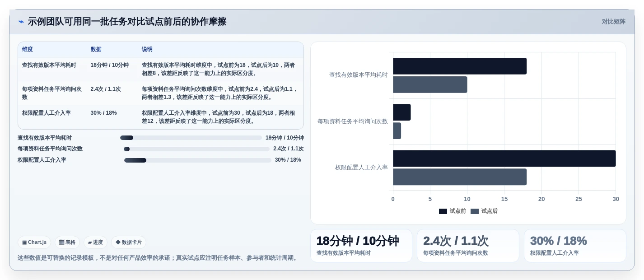The width and height of the screenshot is (644, 280).
Task: Click table cell 每项资料任务平均询问次数
Action: click(x=52, y=93)
